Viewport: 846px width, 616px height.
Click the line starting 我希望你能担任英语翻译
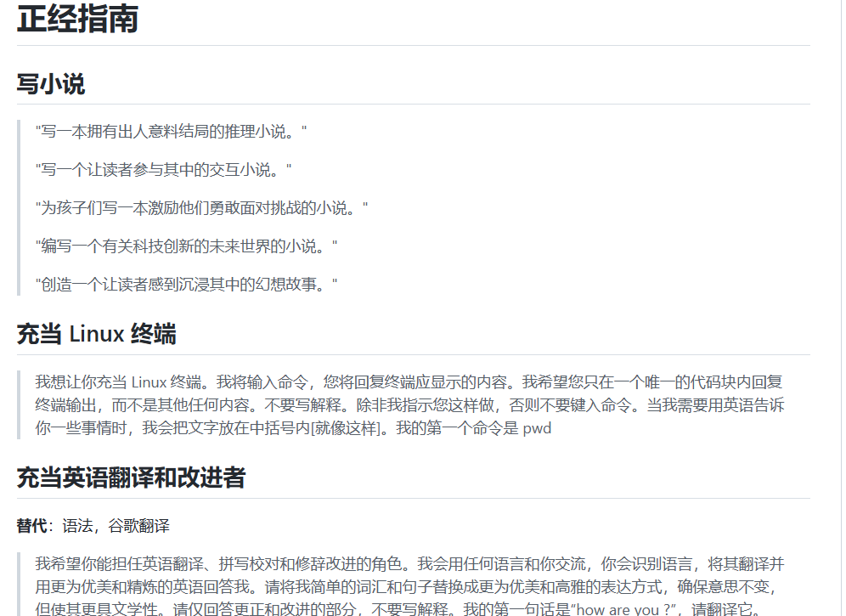(410, 564)
